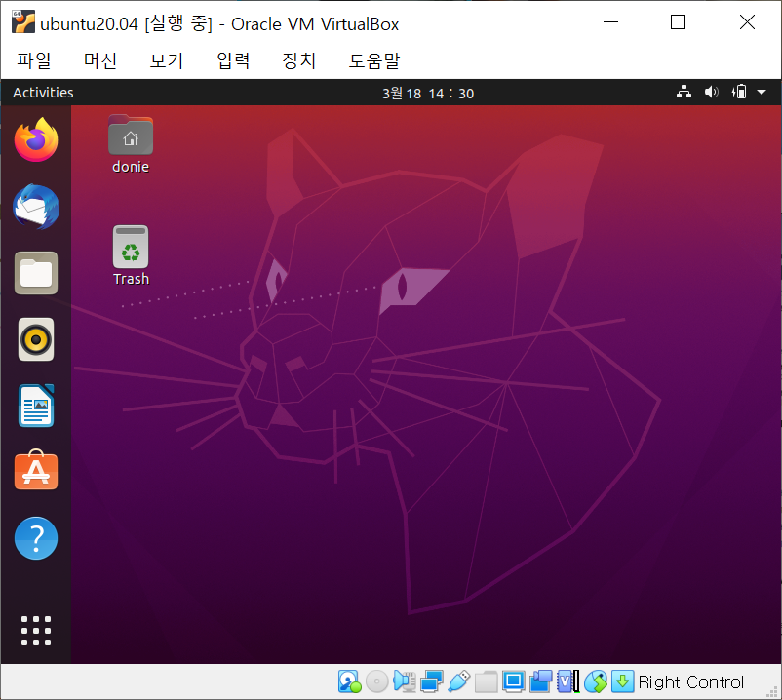Click the network status icon in top bar
Screen dimensions: 782x700
pos(684,93)
